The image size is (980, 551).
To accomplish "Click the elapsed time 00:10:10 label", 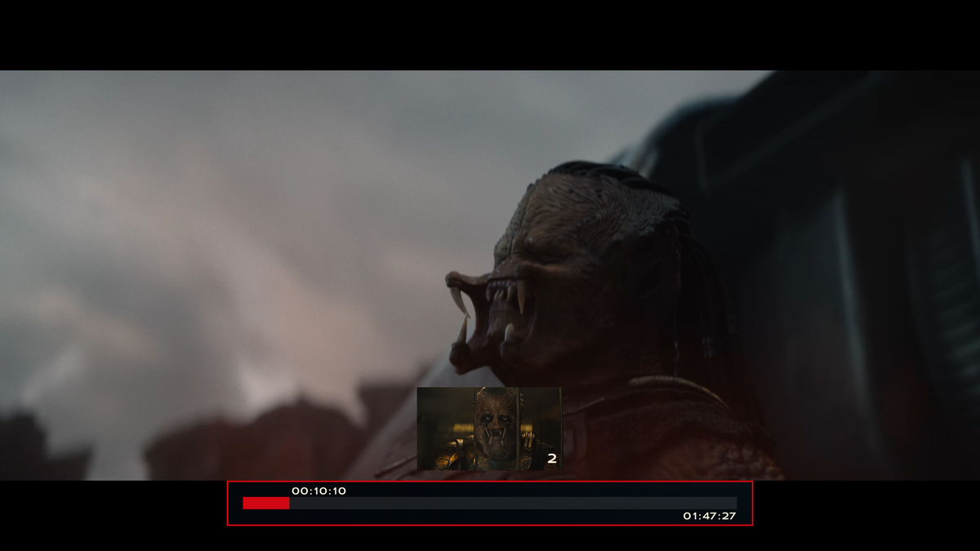I will (x=318, y=491).
